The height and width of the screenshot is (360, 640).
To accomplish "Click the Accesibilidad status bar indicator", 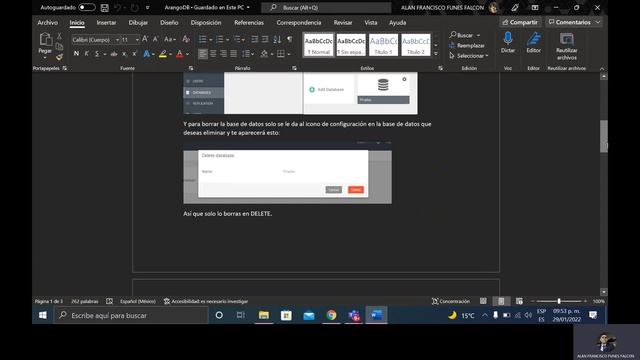I will click(x=206, y=301).
